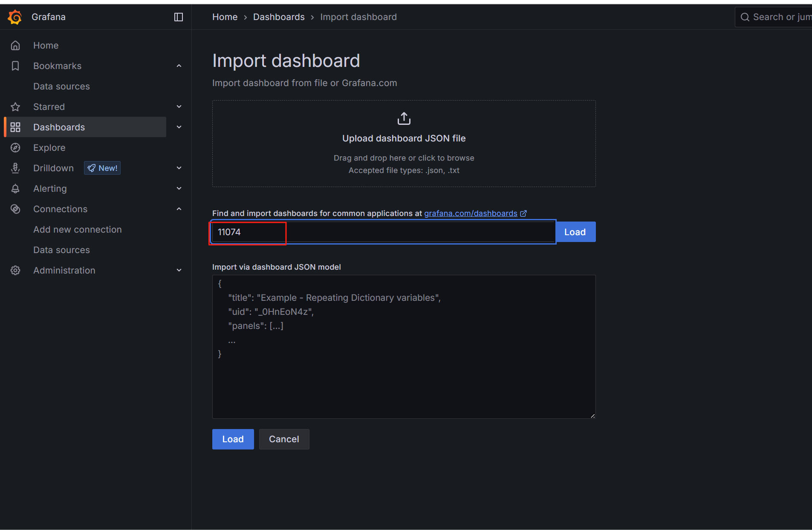
Task: Go to Home breadcrumb
Action: [x=225, y=17]
